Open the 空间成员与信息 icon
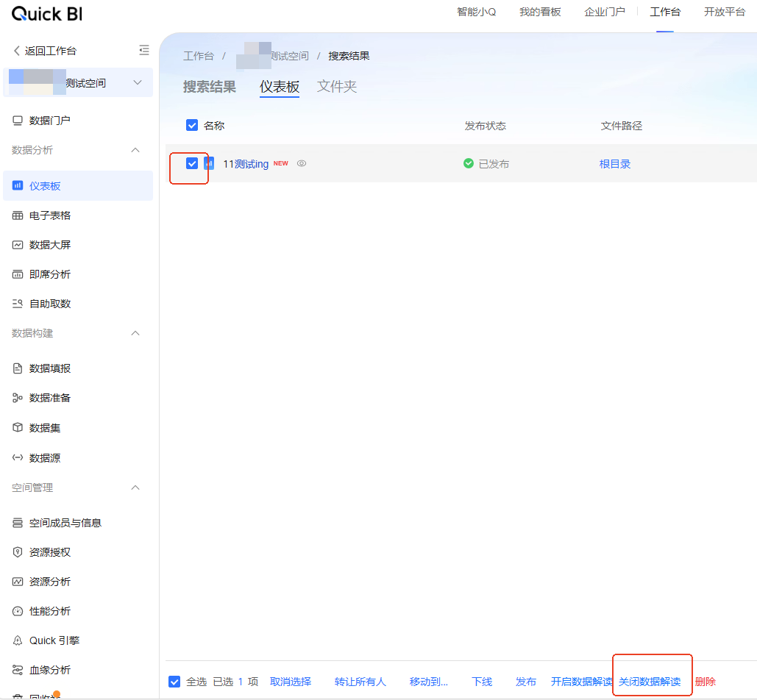Screen dimensions: 757x700 [x=18, y=523]
